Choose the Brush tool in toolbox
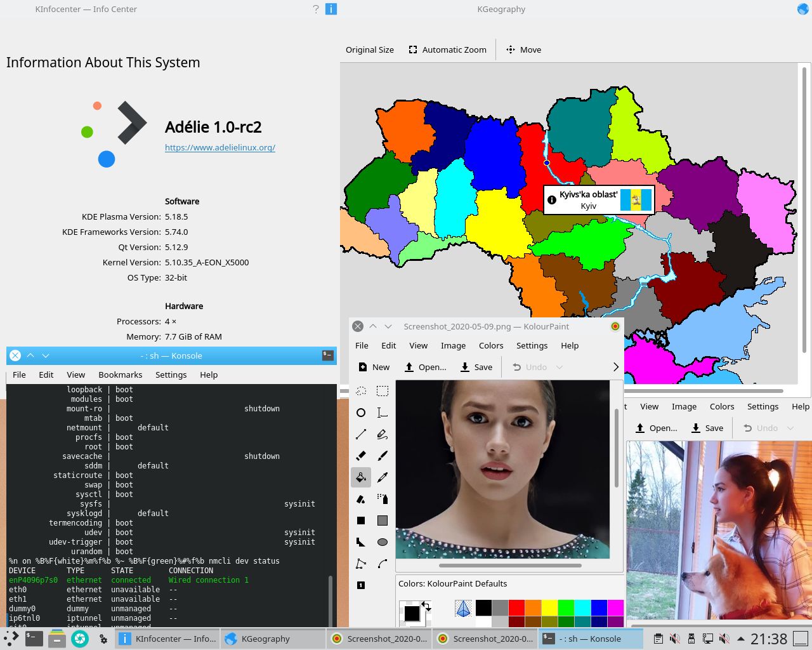812x650 pixels. point(383,456)
